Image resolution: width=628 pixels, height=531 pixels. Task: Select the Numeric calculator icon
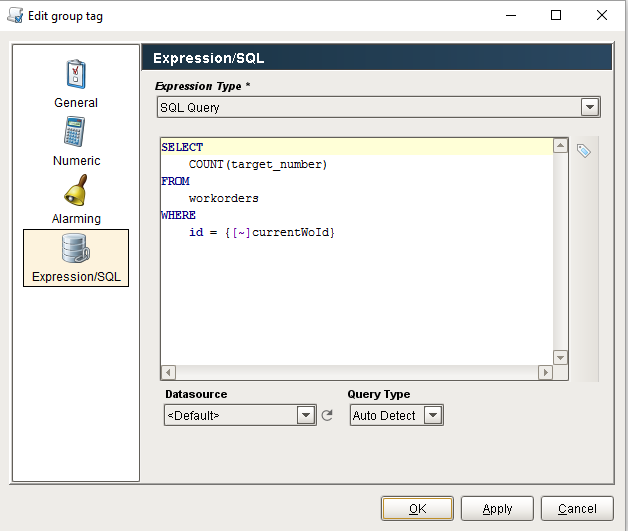74,131
